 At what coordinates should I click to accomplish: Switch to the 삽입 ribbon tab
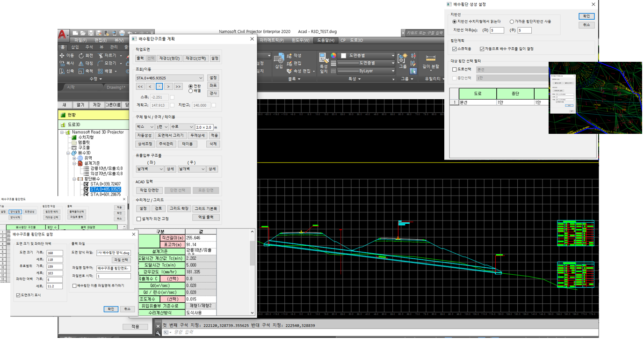(x=75, y=47)
